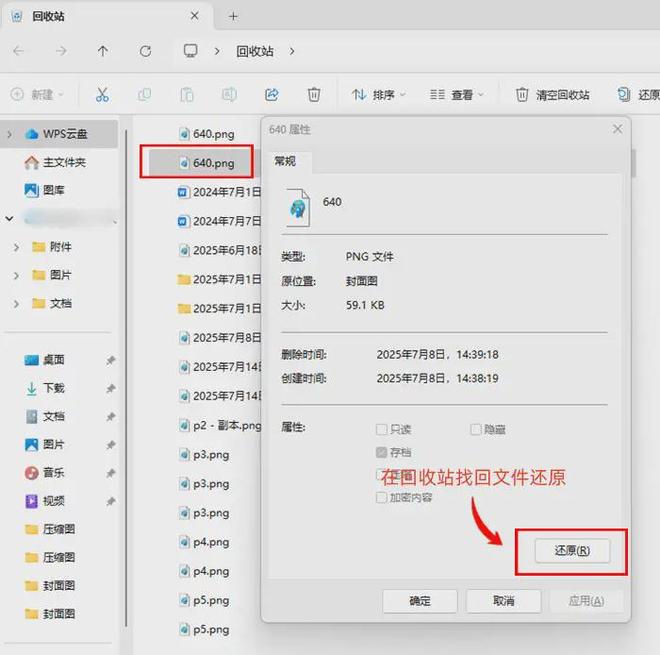Click the paste clipboard icon

click(186, 95)
